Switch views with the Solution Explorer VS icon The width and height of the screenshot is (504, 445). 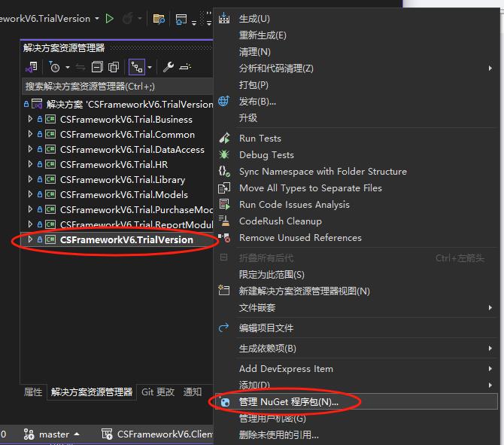click(x=32, y=67)
